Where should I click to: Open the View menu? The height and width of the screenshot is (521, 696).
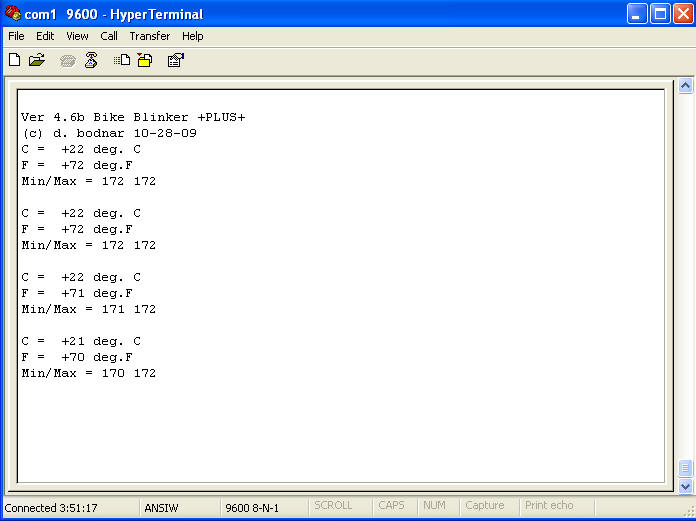(x=77, y=36)
